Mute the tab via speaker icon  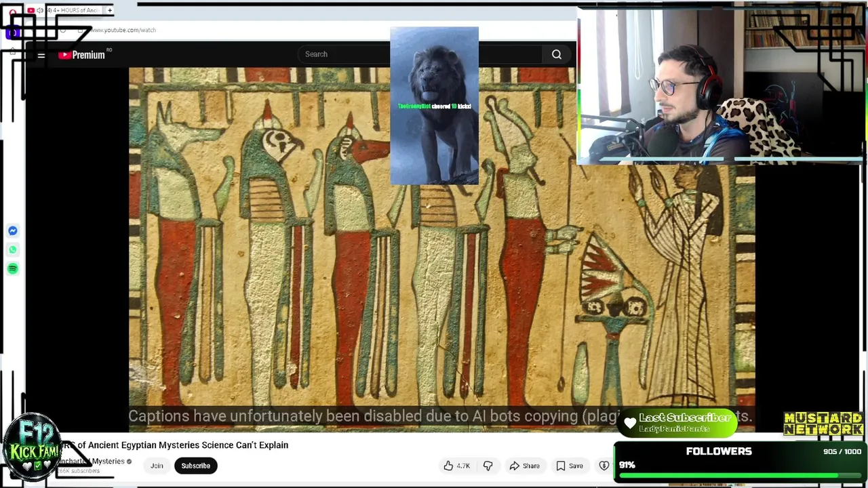click(x=40, y=10)
